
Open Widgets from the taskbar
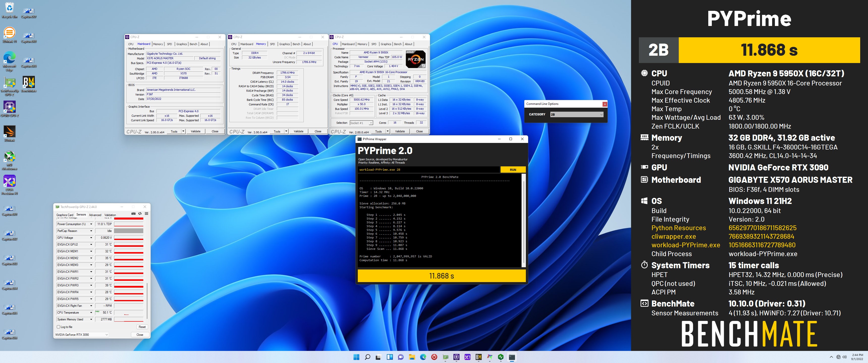[390, 357]
